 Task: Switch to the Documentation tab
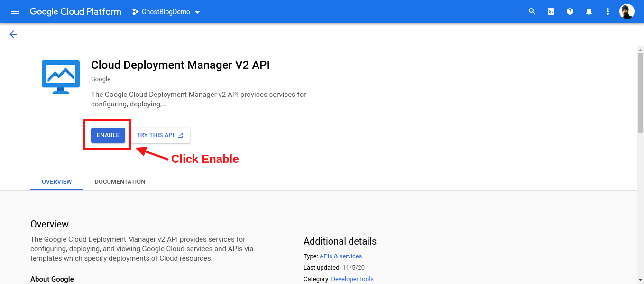coord(120,182)
